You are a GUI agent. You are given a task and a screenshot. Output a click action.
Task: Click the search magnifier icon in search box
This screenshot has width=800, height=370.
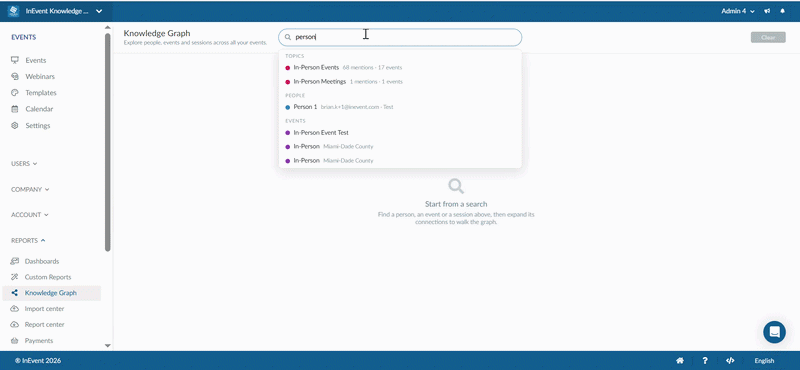tap(288, 37)
